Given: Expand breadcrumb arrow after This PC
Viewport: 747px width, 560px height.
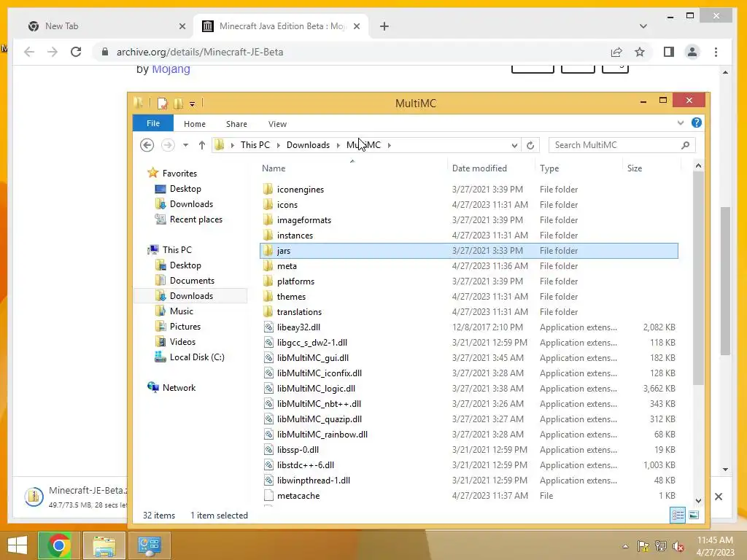Looking at the screenshot, I should click(278, 145).
